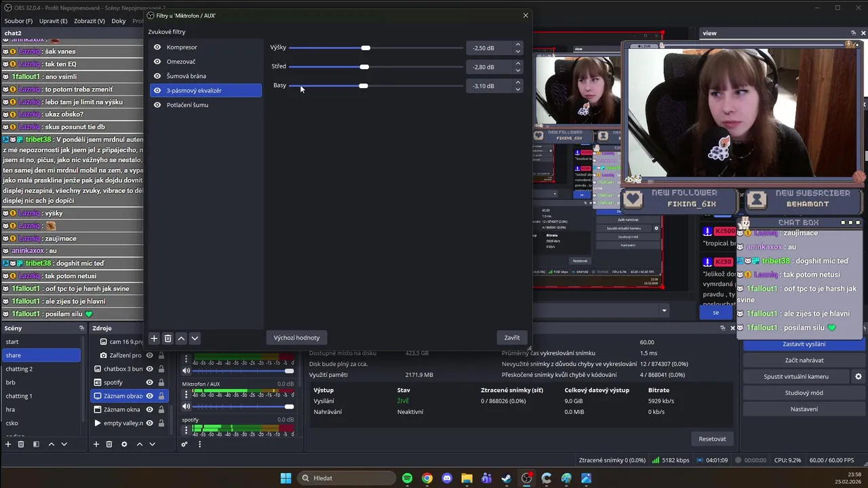
Task: Enable Studiový mód
Action: pos(804,392)
